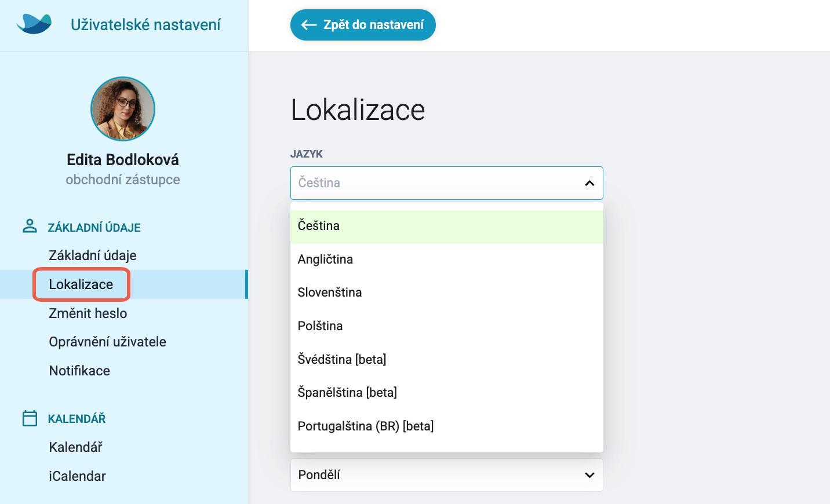Open Oprávnění uživatele sidebar link
The image size is (830, 504).
point(108,342)
